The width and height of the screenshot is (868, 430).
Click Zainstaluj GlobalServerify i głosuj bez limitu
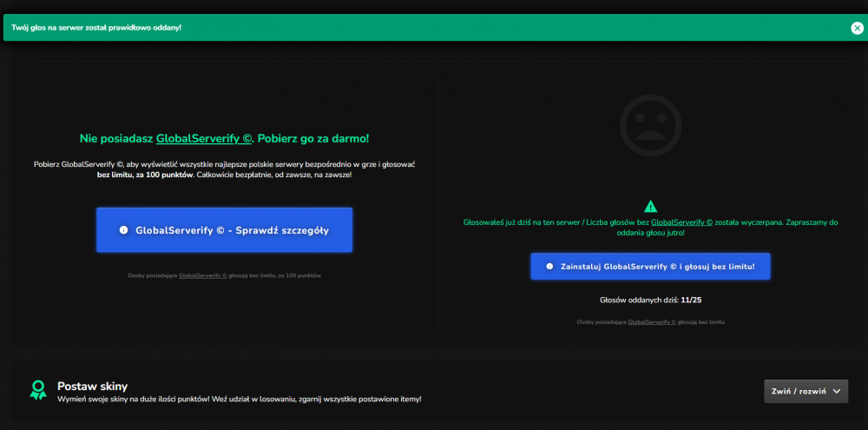650,267
